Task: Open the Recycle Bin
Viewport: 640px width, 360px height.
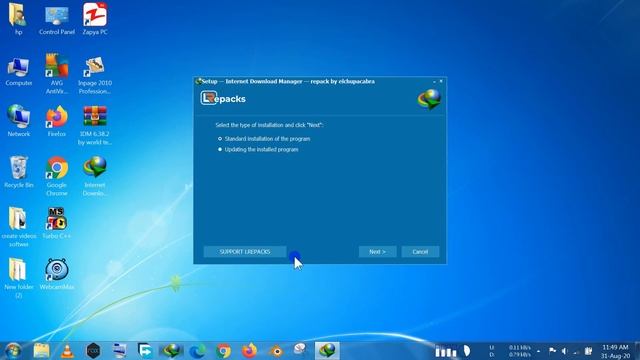Action: [19, 172]
